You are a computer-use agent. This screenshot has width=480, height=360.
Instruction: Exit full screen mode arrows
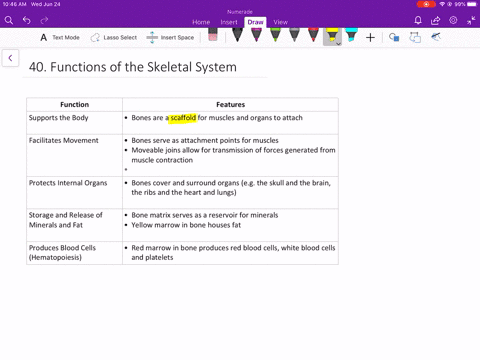(471, 20)
